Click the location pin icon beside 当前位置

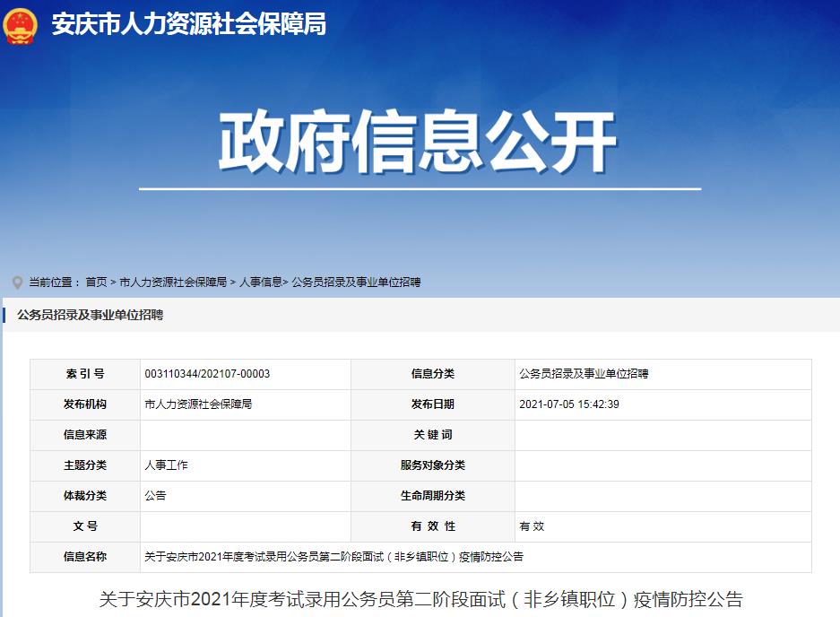tap(16, 282)
